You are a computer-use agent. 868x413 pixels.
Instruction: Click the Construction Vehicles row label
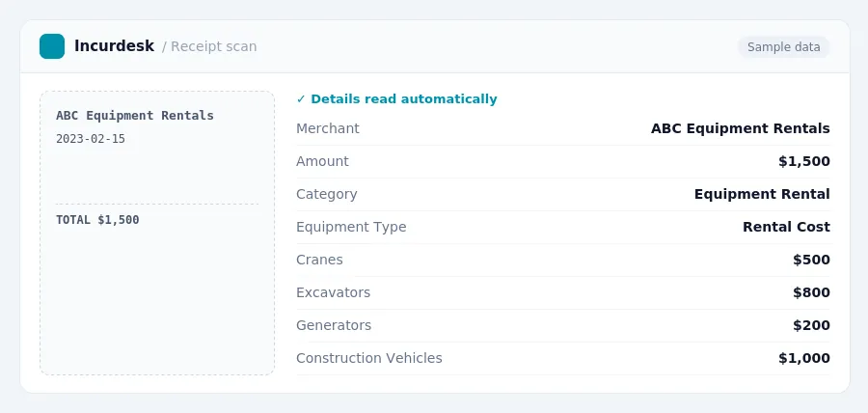pos(369,358)
